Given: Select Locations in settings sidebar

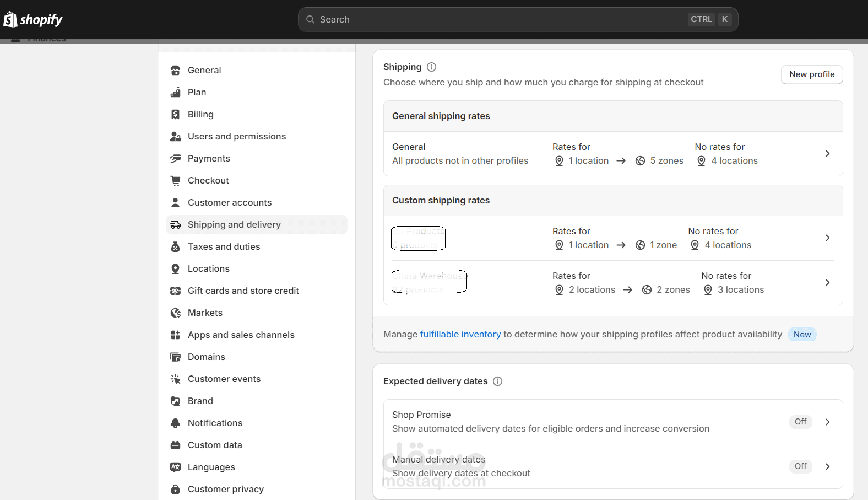Looking at the screenshot, I should [208, 269].
